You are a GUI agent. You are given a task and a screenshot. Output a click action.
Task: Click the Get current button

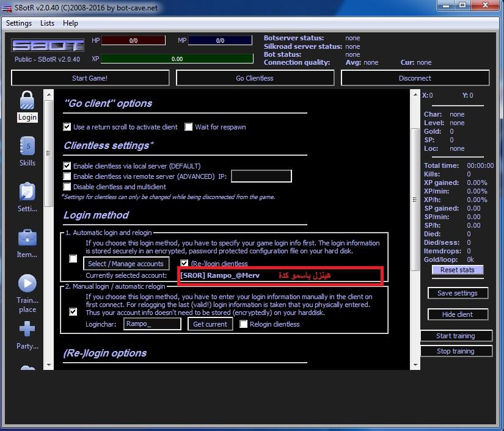coord(210,324)
